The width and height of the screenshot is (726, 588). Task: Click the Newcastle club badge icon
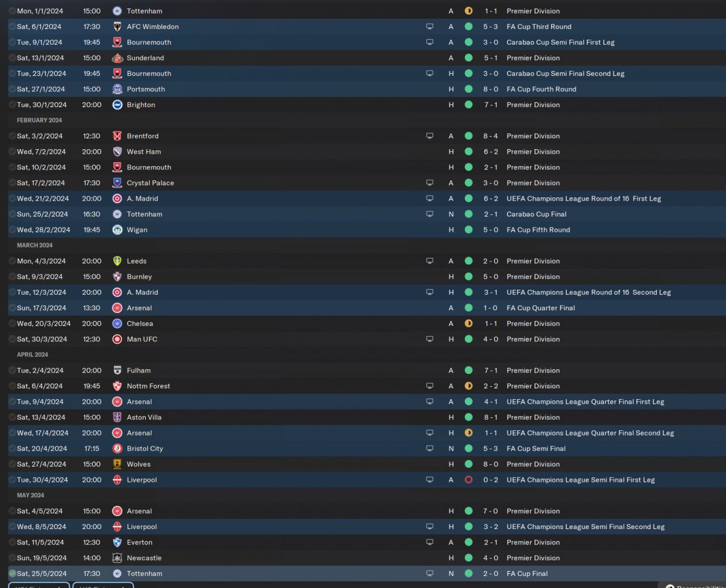117,558
